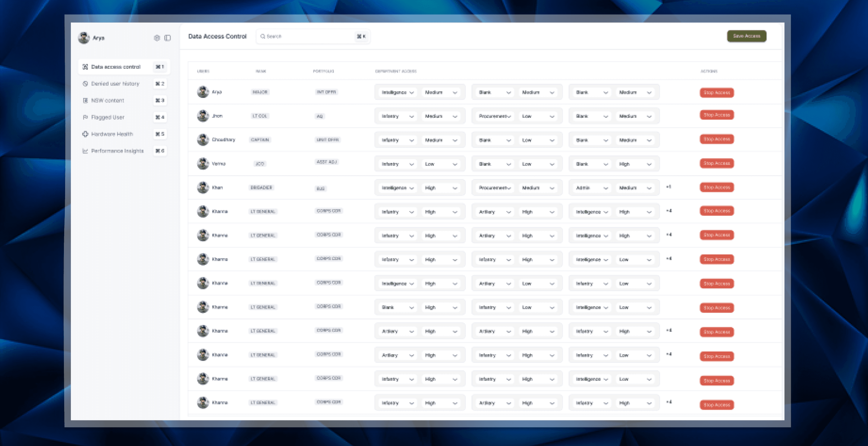Viewport: 868px width, 446px height.
Task: Go to Performance Insights menu item
Action: click(x=117, y=151)
